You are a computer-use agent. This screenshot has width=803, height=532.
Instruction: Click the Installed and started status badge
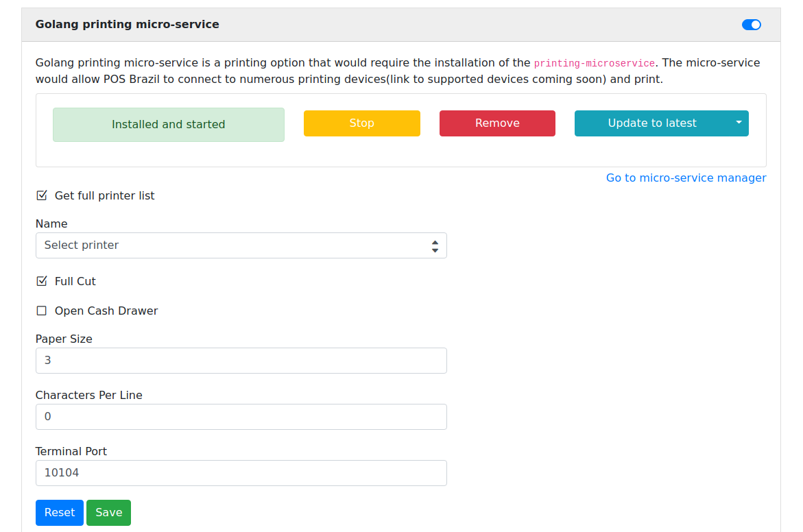[169, 124]
